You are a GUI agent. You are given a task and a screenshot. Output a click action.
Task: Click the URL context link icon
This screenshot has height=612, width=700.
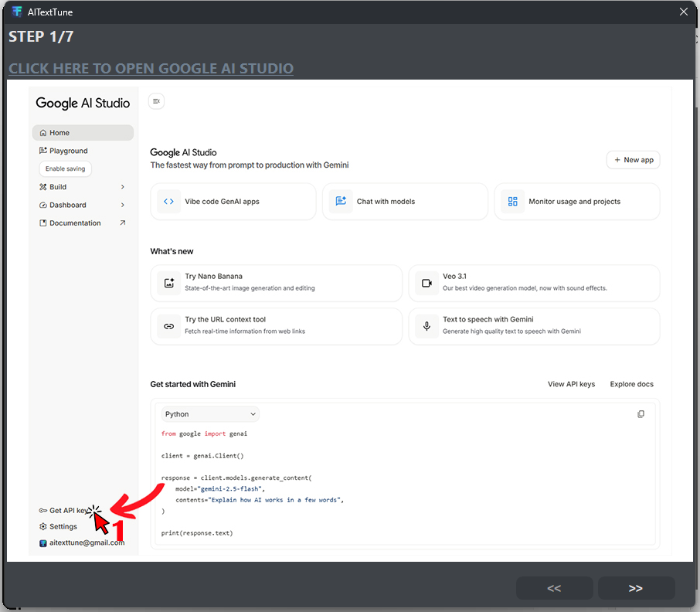168,326
